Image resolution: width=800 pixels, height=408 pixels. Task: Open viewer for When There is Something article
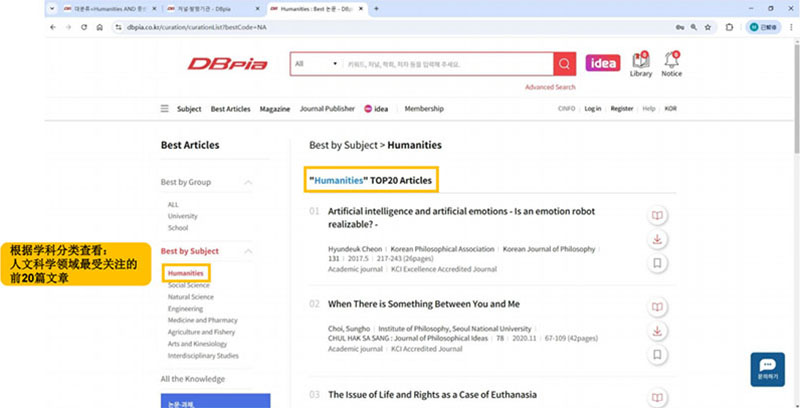pos(657,307)
